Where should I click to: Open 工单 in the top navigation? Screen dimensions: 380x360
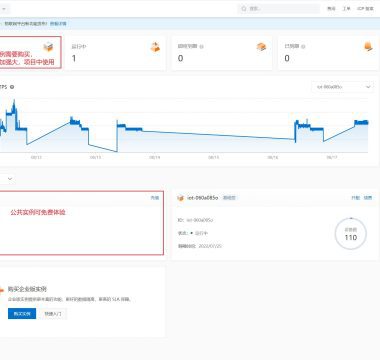[346, 9]
